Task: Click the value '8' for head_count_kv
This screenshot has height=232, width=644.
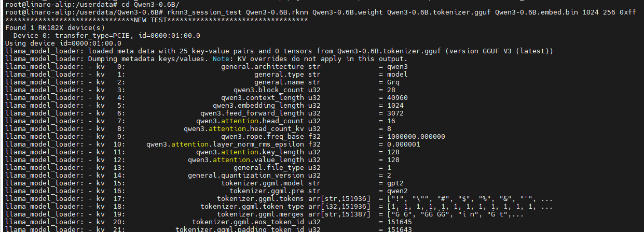Action: pos(389,128)
